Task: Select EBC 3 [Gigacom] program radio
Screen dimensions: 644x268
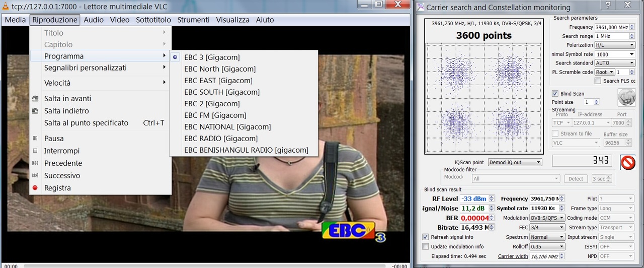Action: 175,57
